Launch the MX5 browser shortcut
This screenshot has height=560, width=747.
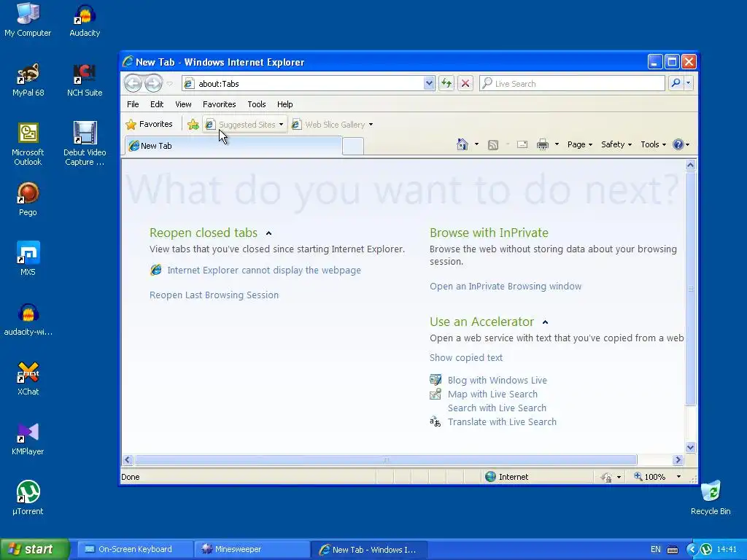[x=28, y=260]
